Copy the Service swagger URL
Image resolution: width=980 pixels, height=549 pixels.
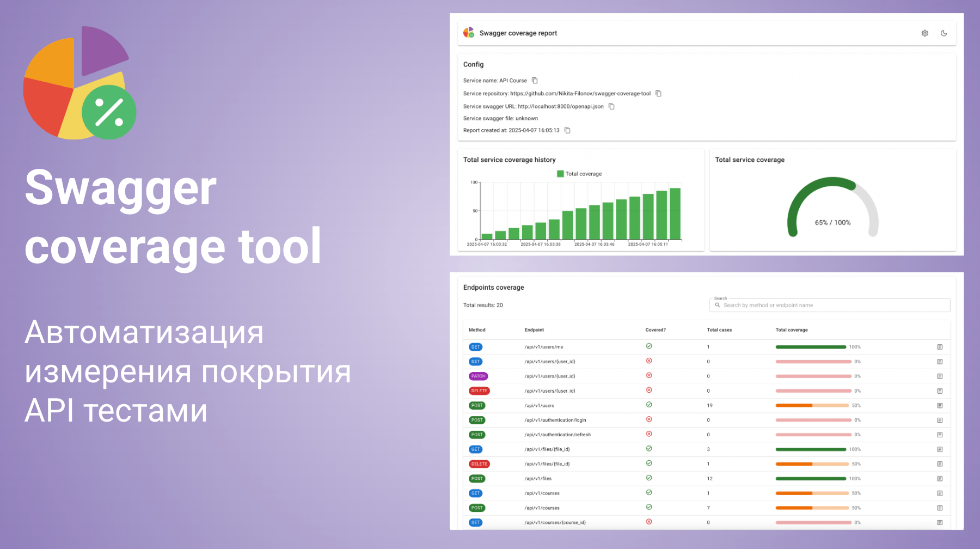coord(611,107)
